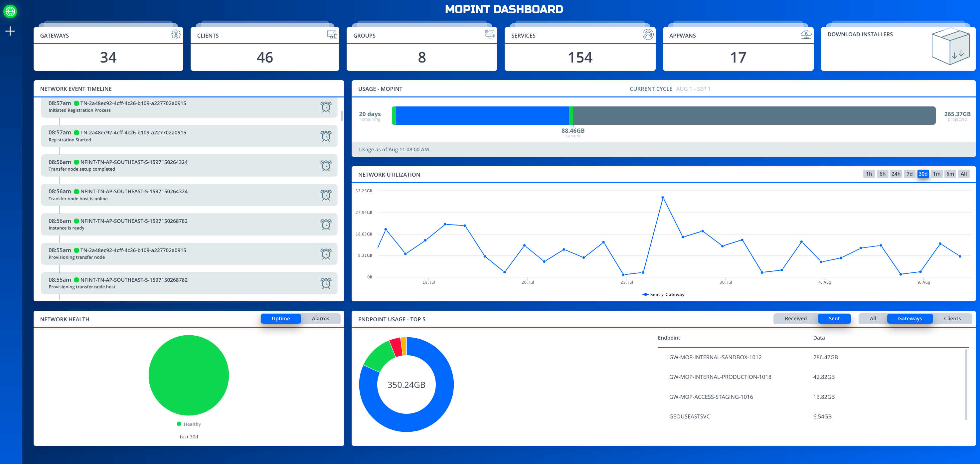This screenshot has height=464, width=980.
Task: Click the globe icon in the sidebar
Action: 10,11
